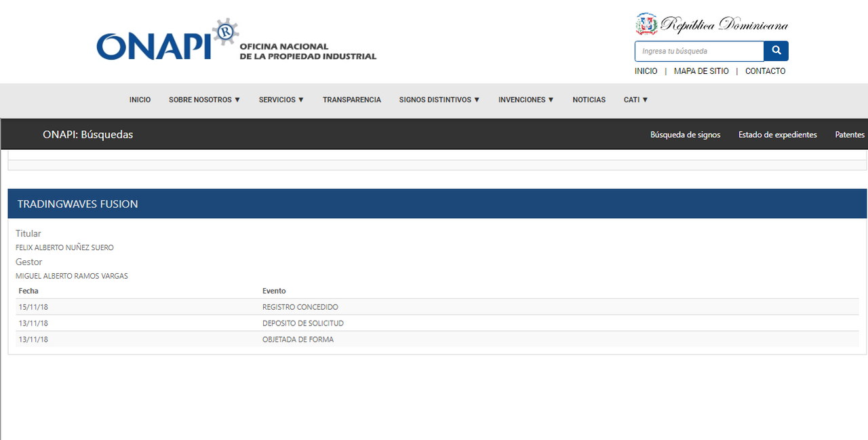
Task: Focus the 'Ingresa tu búsqueda' search field
Action: click(x=699, y=51)
